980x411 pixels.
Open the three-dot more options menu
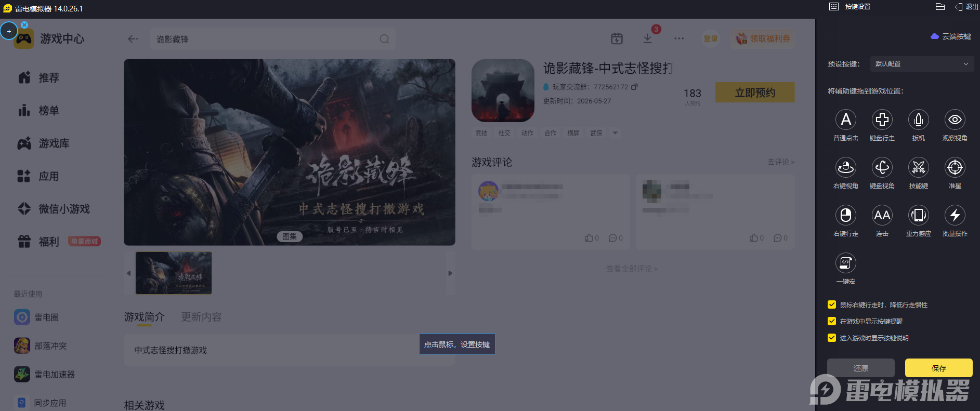(x=679, y=38)
